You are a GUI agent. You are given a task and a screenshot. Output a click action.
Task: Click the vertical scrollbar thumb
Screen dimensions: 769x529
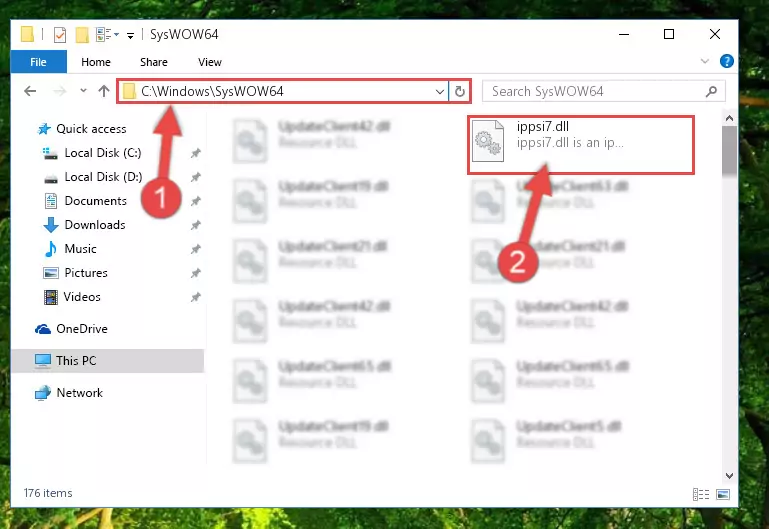(729, 150)
